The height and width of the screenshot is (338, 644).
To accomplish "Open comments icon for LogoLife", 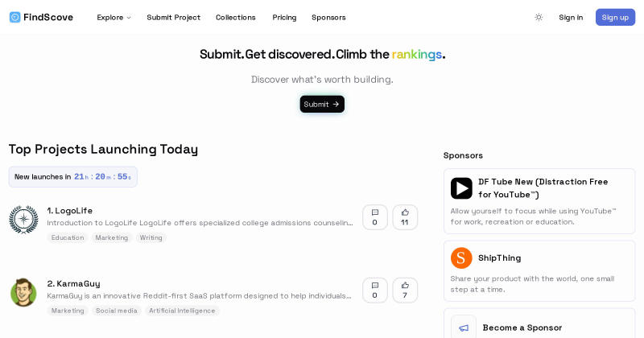I will 374,217.
